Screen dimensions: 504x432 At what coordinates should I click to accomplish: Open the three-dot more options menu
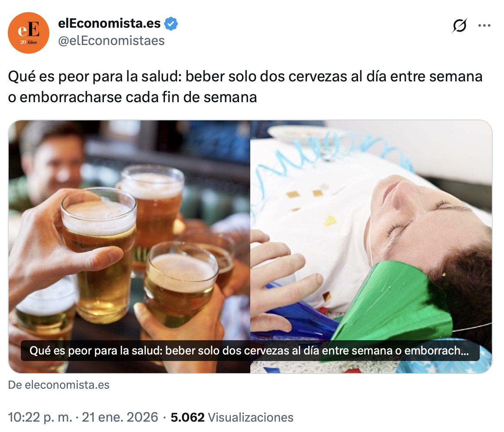485,26
